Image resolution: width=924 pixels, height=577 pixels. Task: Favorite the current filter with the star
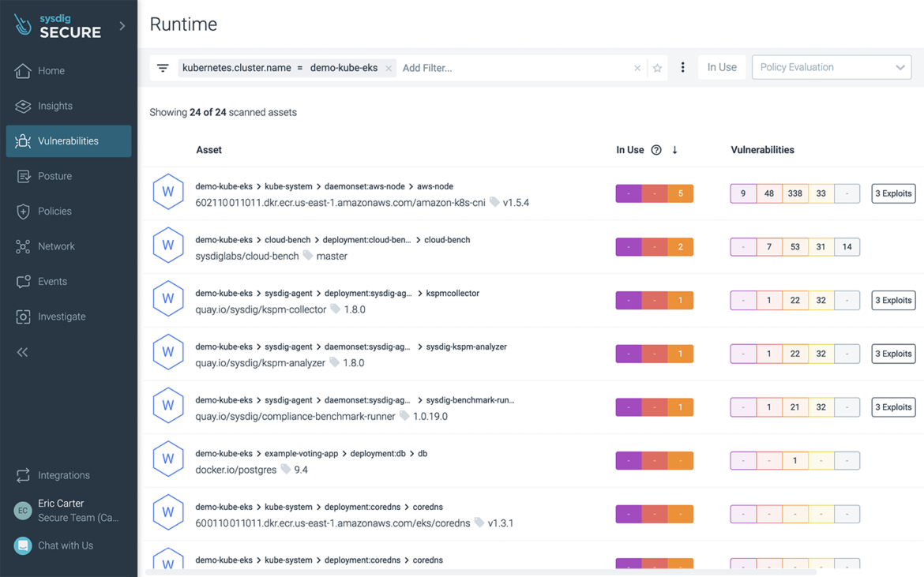pos(657,68)
